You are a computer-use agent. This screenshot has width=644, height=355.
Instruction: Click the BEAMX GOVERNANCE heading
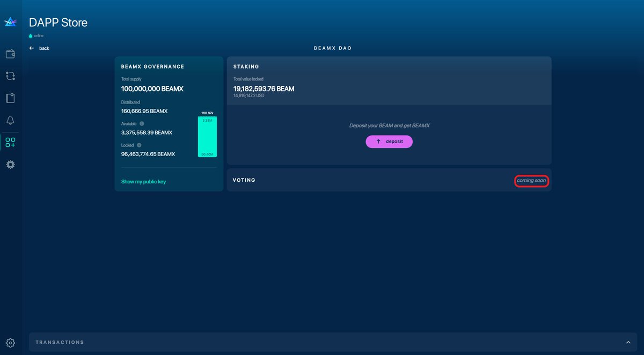[x=153, y=66]
